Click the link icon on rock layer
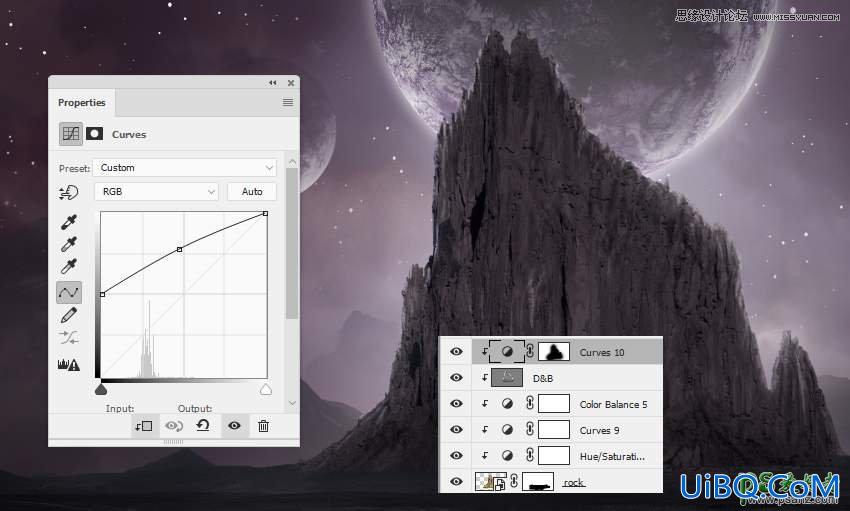Image resolution: width=850 pixels, height=511 pixels. (514, 481)
